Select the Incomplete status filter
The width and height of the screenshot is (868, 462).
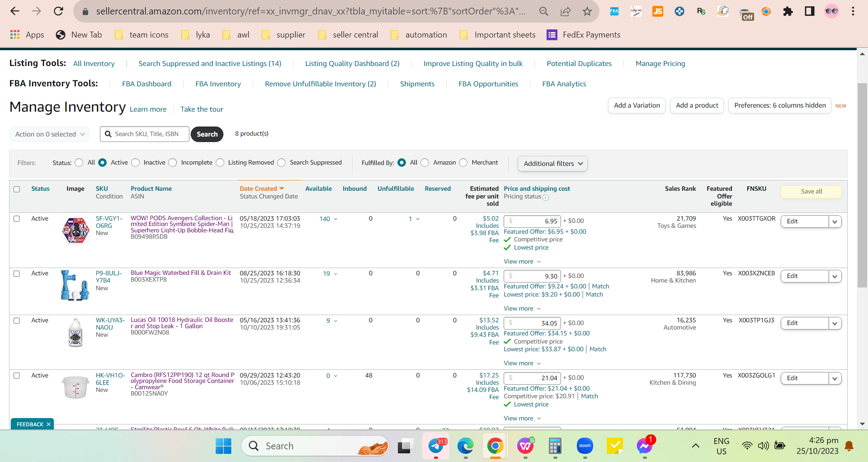(173, 163)
